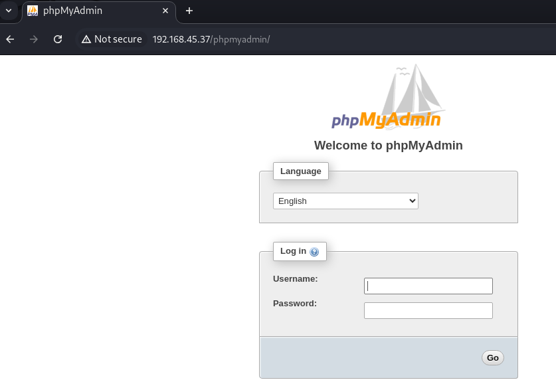The height and width of the screenshot is (392, 556).
Task: Click the Log in help icon
Action: point(314,252)
